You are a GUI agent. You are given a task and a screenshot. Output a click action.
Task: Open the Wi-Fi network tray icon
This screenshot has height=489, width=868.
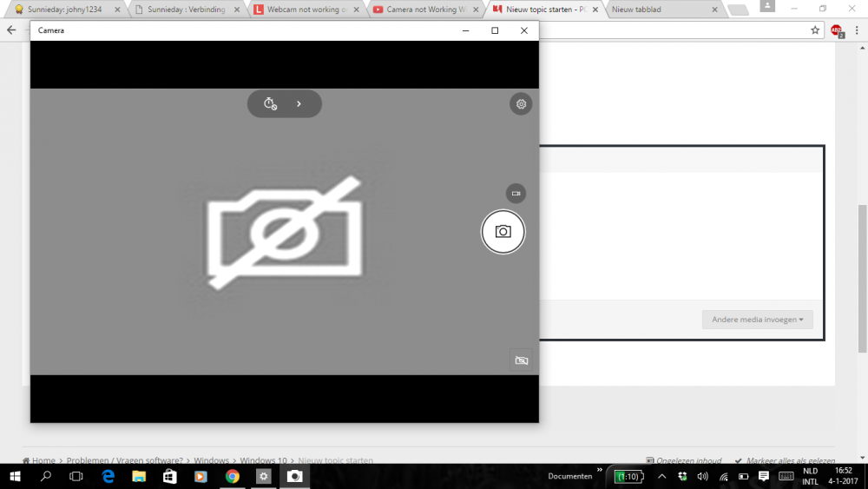coord(724,476)
